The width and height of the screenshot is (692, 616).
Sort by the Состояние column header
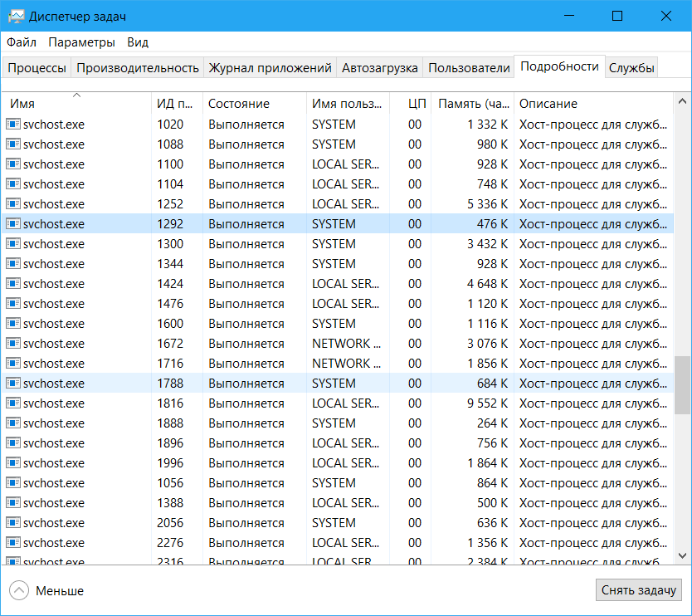point(254,103)
